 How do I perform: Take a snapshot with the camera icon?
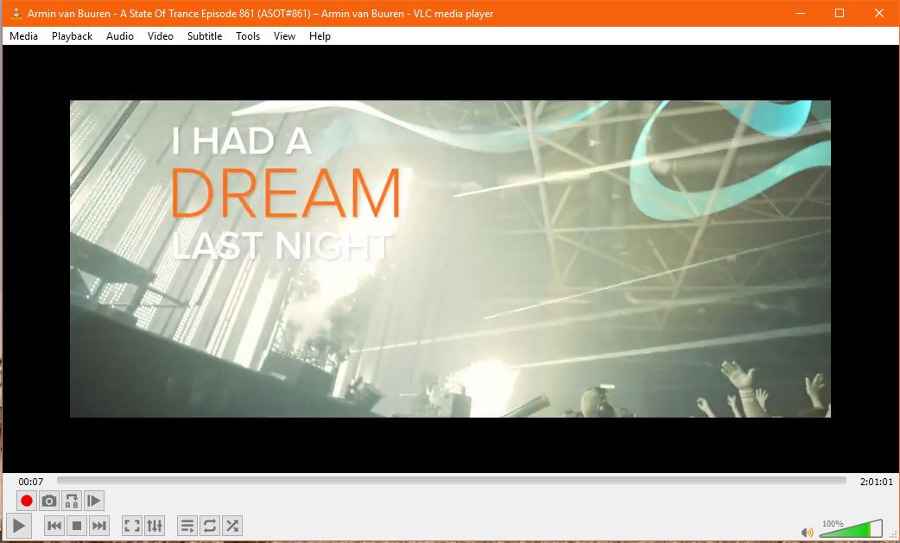pos(49,501)
